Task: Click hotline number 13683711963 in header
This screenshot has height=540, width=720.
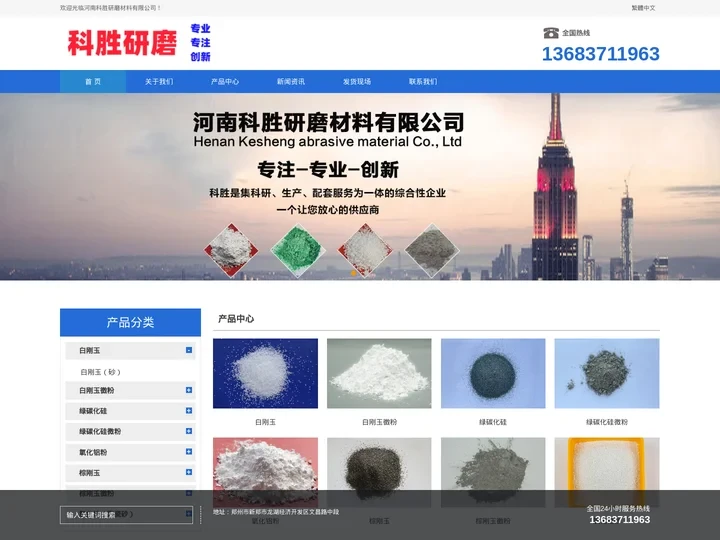Action: (601, 54)
